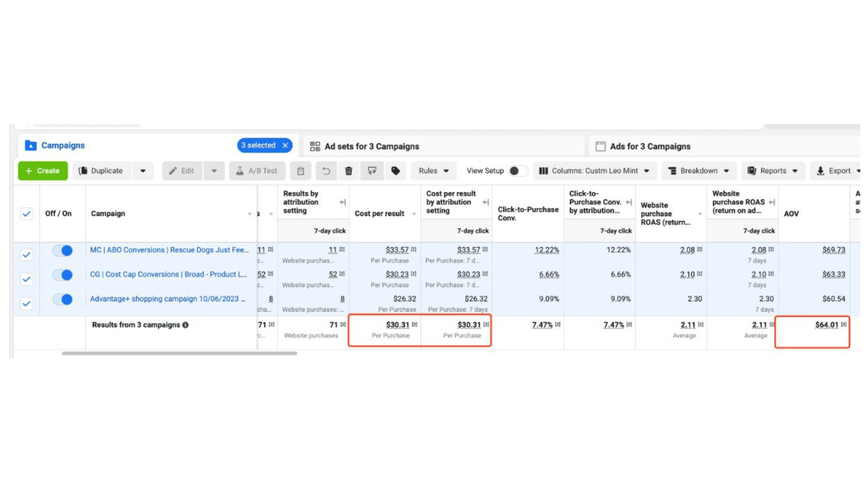Collapse the Results by attribution setting column
868x482 pixels.
click(342, 202)
